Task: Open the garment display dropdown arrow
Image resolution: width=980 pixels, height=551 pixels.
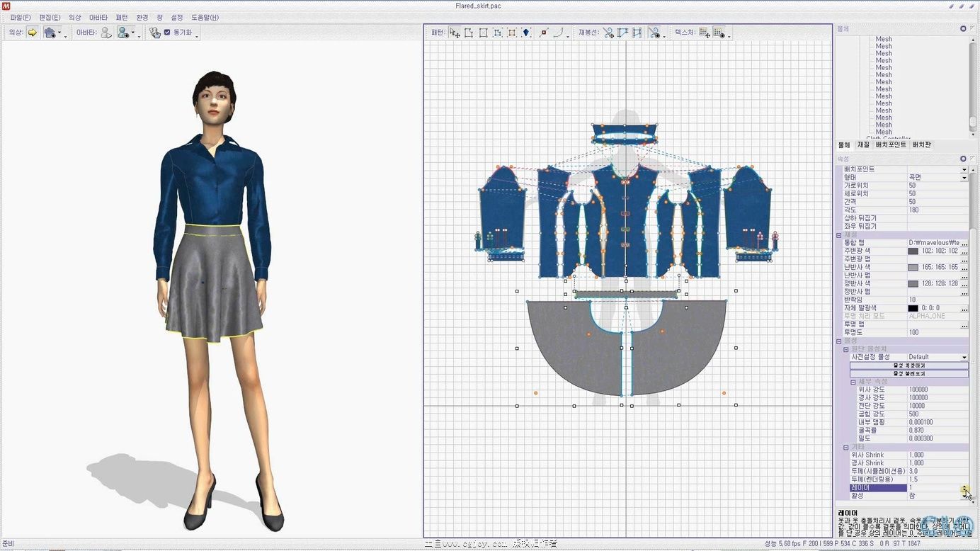Action: [x=59, y=33]
